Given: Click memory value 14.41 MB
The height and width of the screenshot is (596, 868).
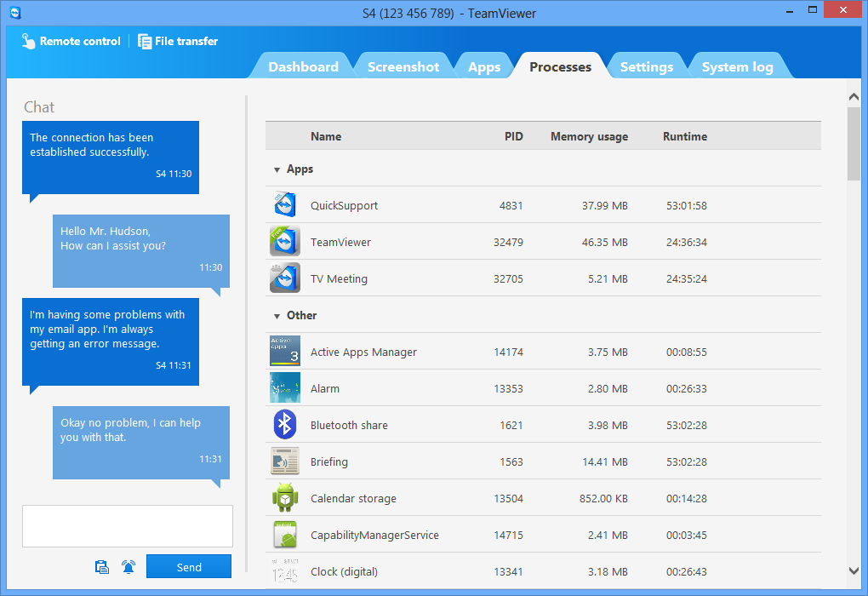Looking at the screenshot, I should coord(604,462).
